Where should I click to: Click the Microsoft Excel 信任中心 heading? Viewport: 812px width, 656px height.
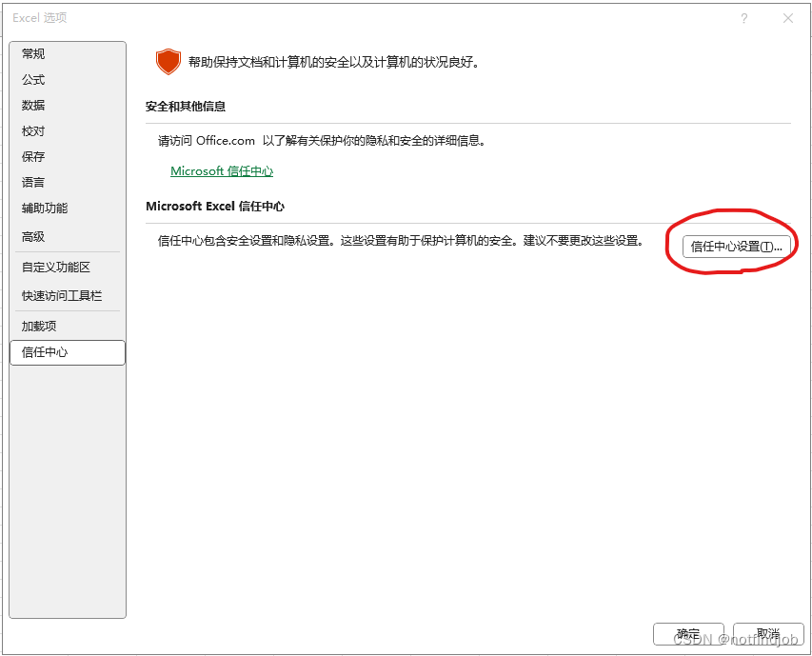click(x=215, y=206)
